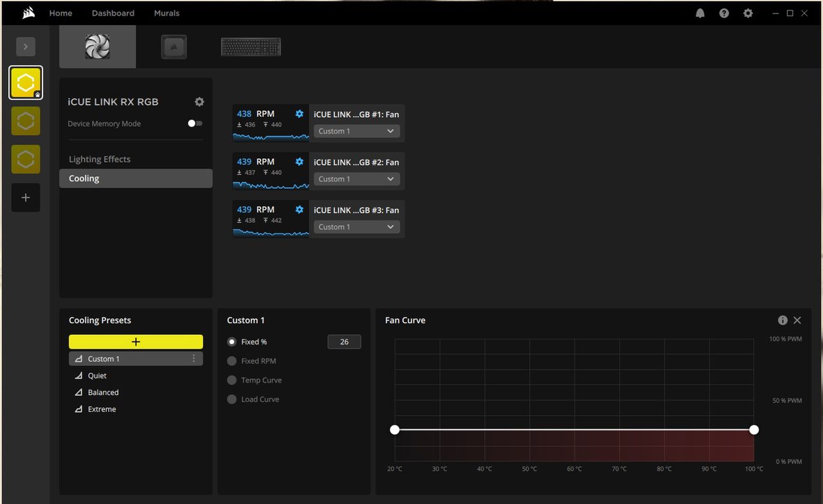Select the third dimmed profile icon
This screenshot has width=823, height=504.
pyautogui.click(x=26, y=159)
